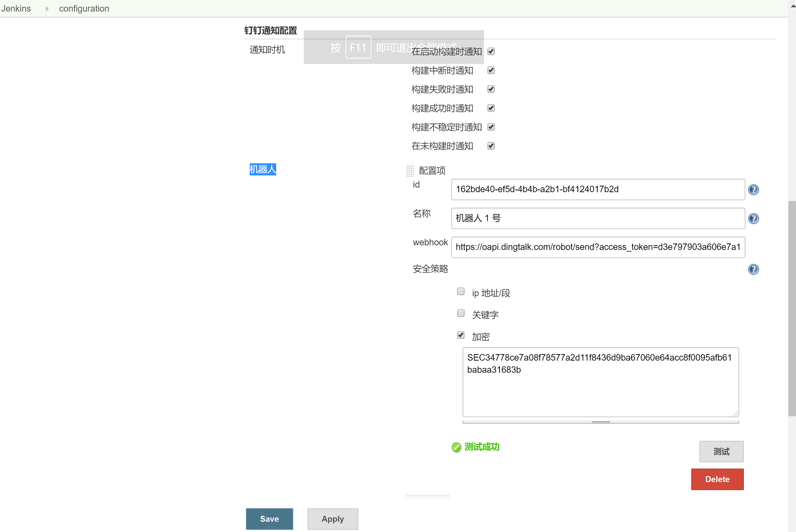This screenshot has height=532, width=796.
Task: Click the id field help icon
Action: (754, 189)
